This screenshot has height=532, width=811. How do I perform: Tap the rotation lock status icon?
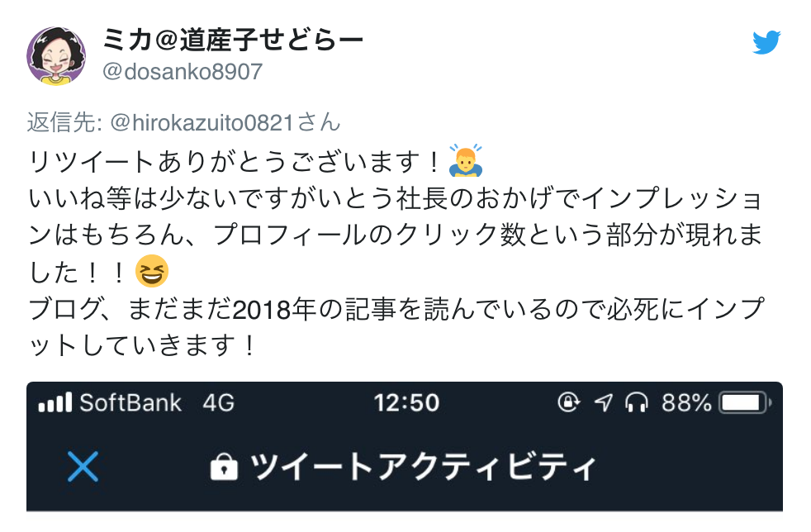click(568, 402)
